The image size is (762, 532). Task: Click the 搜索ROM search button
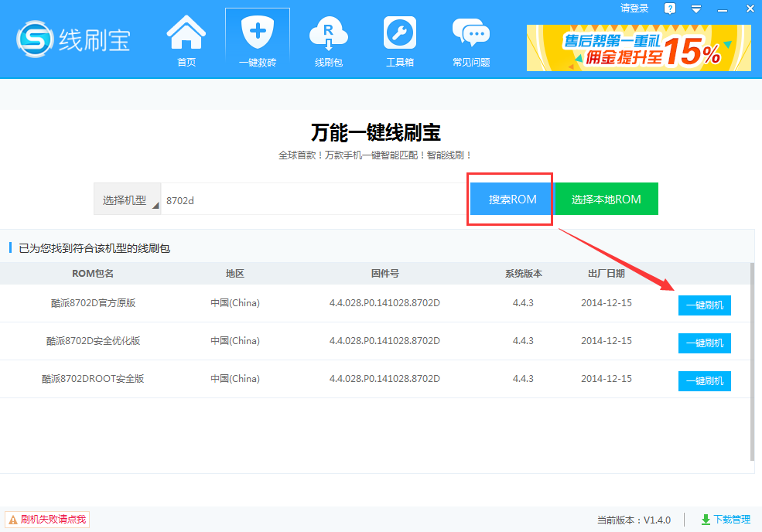[x=509, y=198]
